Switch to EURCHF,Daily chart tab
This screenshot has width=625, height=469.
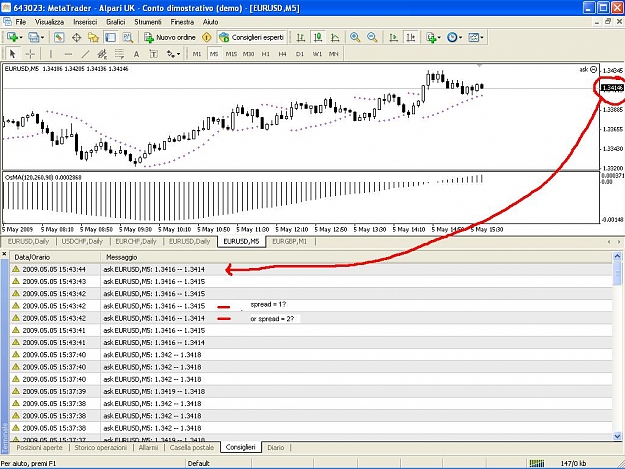(x=136, y=241)
